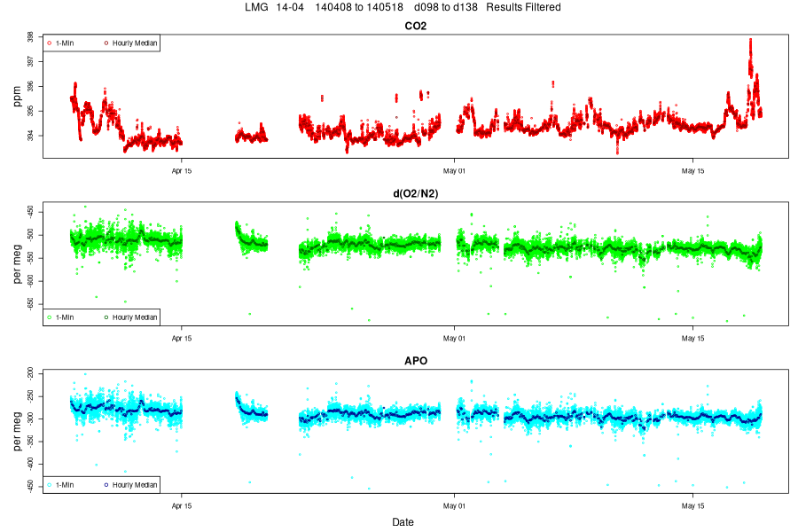
Task: Click 'May 01' tick under APO plot
Action: point(454,506)
